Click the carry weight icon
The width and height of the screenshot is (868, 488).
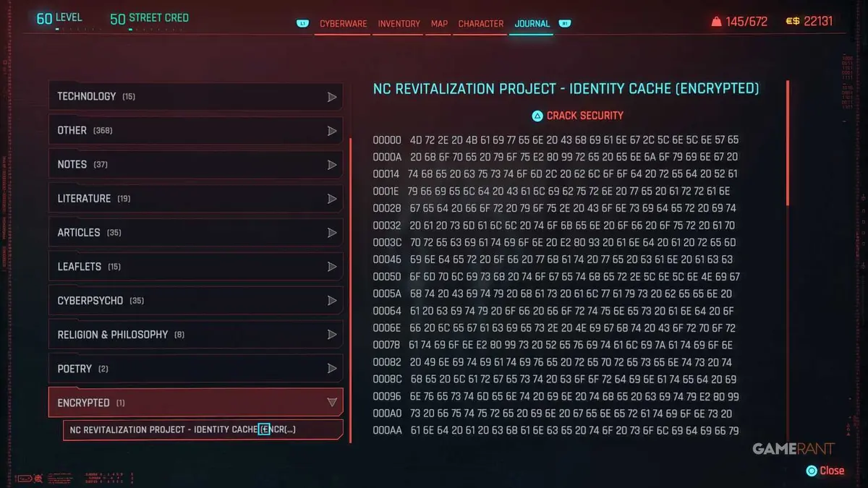coord(716,22)
